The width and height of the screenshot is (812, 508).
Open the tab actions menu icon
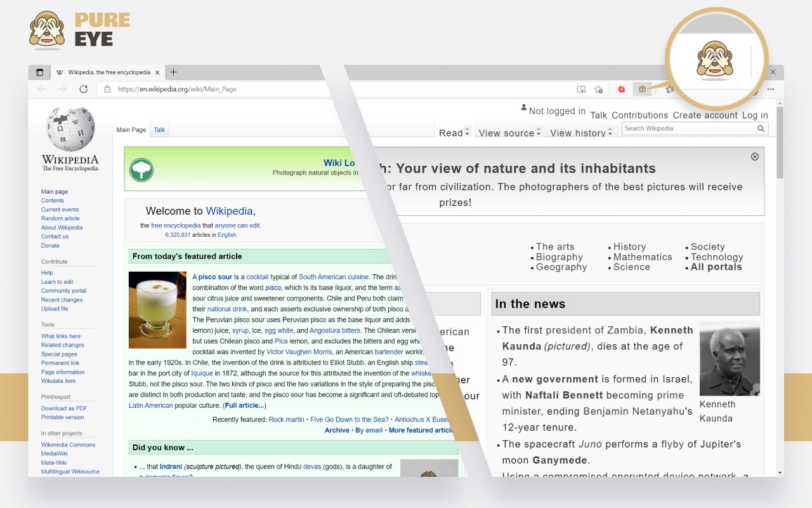click(x=39, y=72)
